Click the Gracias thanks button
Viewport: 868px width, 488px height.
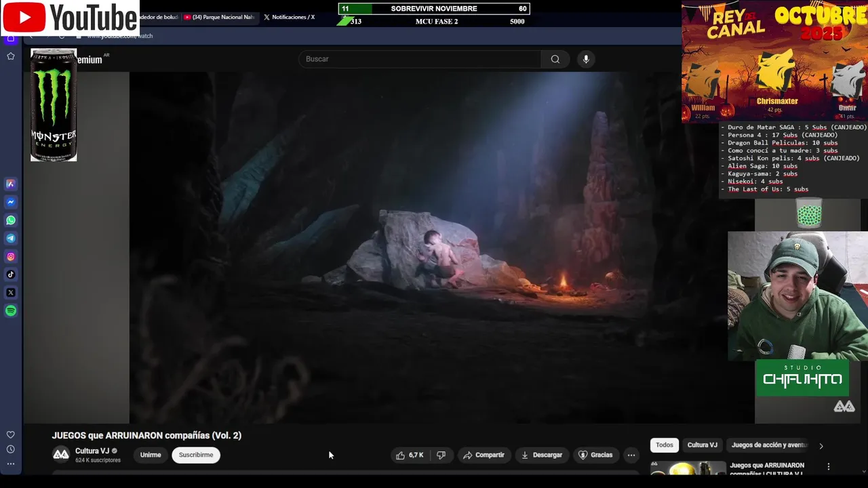595,455
